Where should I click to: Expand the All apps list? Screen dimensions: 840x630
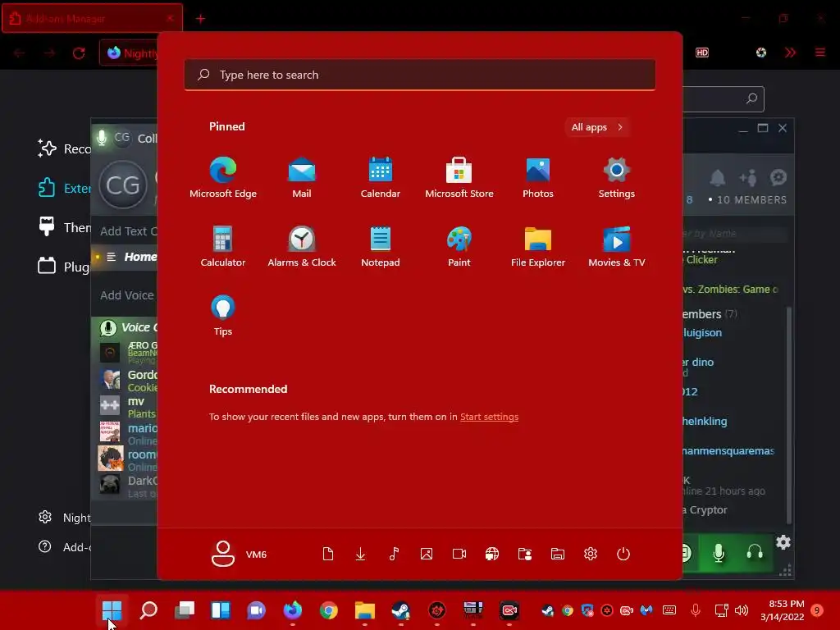tap(597, 127)
